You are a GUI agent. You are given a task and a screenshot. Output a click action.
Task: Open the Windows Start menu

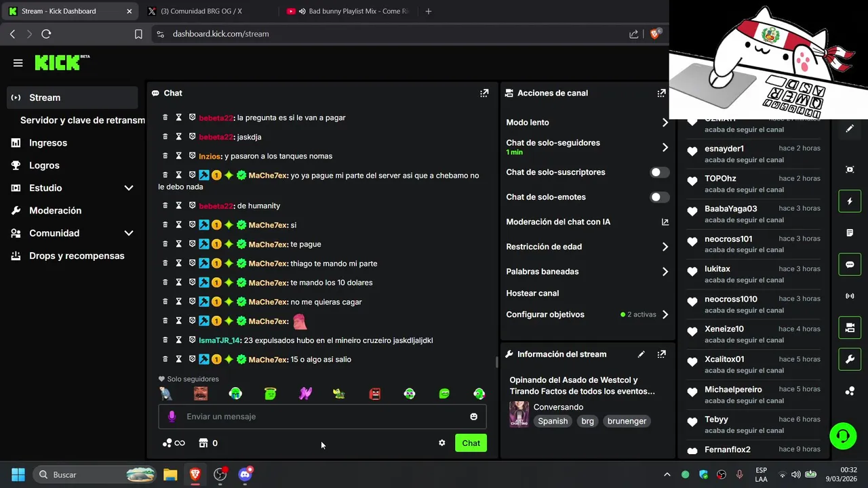[x=18, y=474]
